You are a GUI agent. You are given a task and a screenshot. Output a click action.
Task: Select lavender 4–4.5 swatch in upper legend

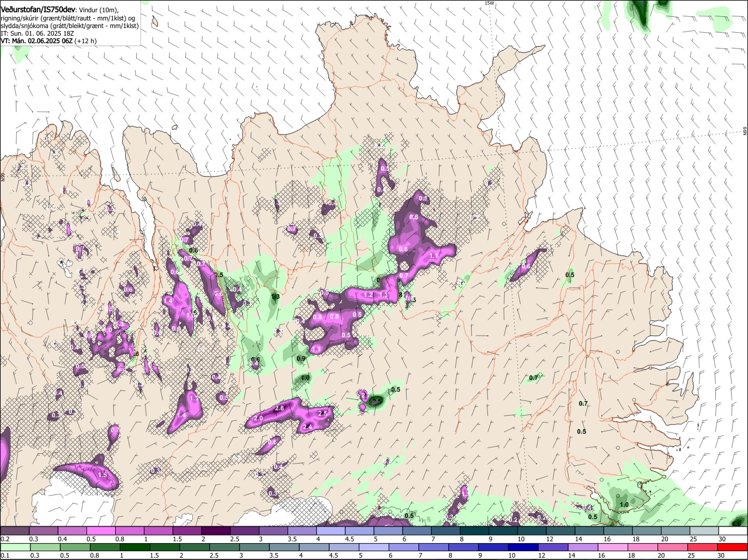[332, 530]
